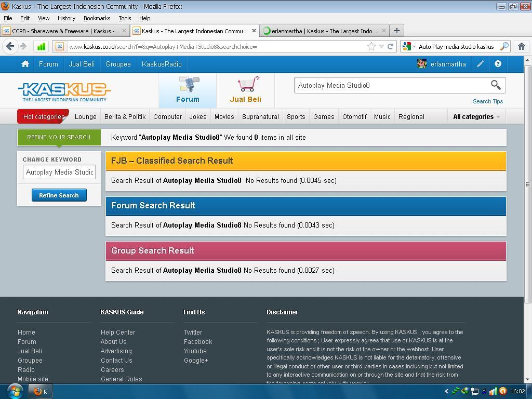Select the Supranatural category

click(x=260, y=117)
